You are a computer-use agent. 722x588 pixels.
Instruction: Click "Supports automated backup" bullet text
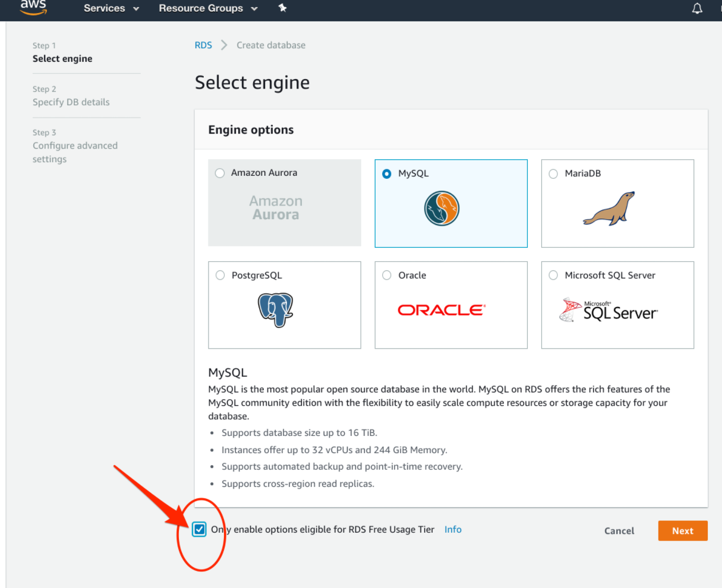(342, 467)
